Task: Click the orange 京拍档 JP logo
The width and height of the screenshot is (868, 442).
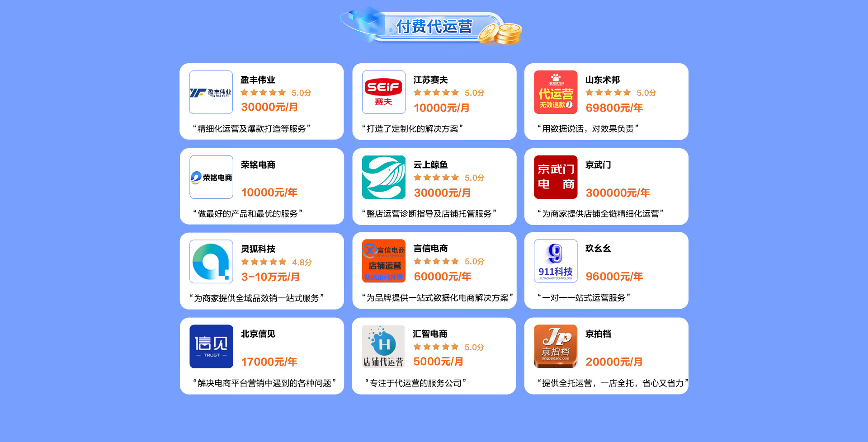Action: pyautogui.click(x=556, y=347)
